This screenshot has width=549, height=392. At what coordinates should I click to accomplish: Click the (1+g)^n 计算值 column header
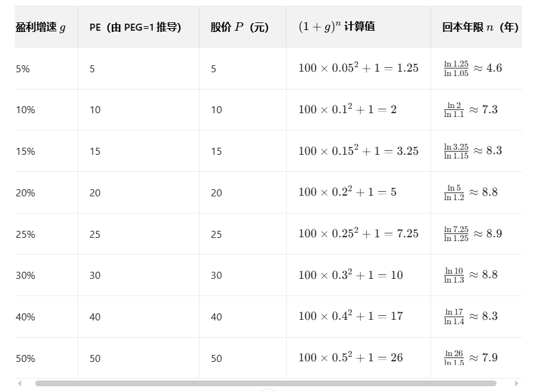point(337,27)
